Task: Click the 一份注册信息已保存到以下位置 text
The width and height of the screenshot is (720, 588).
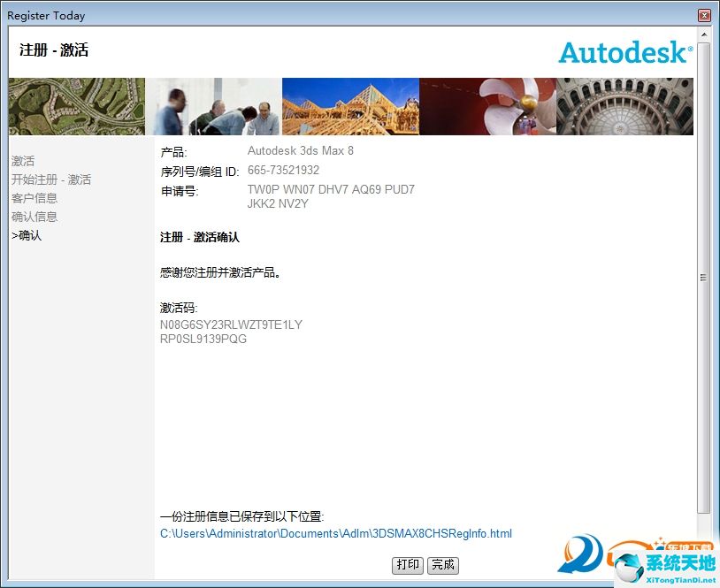Action: [242, 517]
